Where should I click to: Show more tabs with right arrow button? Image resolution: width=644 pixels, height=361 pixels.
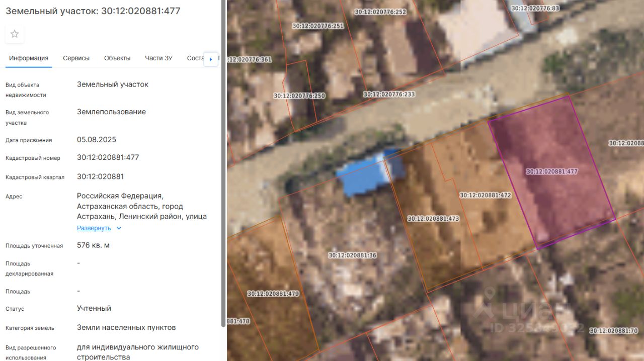click(x=211, y=59)
